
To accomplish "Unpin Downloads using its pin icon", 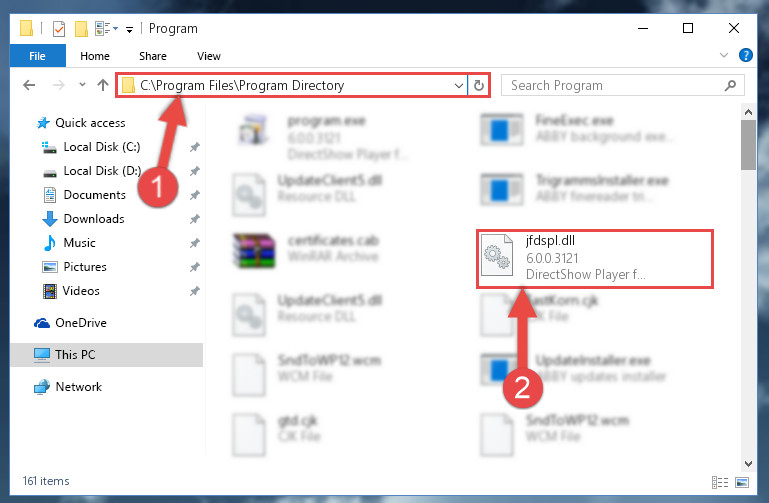I will click(x=195, y=219).
